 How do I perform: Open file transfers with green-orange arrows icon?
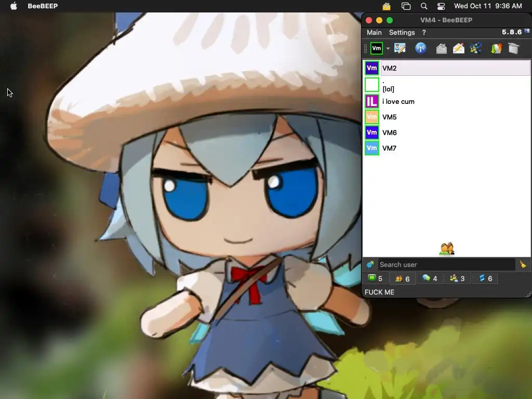[x=496, y=48]
